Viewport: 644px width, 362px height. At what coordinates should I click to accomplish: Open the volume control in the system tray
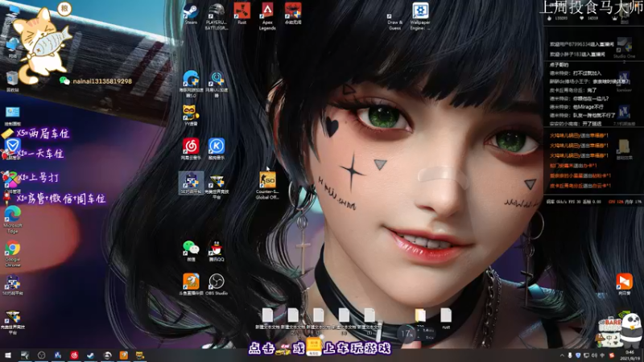[x=594, y=356]
